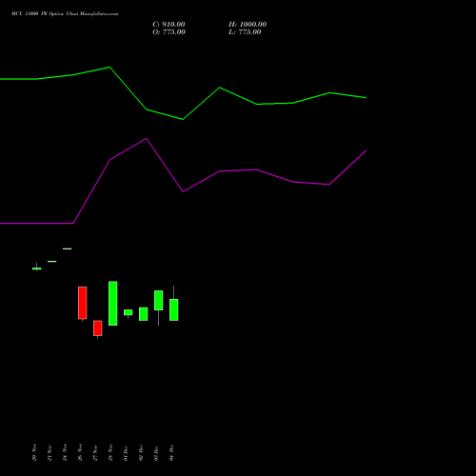Click the purple indicator line's highest peak
This screenshot has width=476, height=476.
click(147, 138)
